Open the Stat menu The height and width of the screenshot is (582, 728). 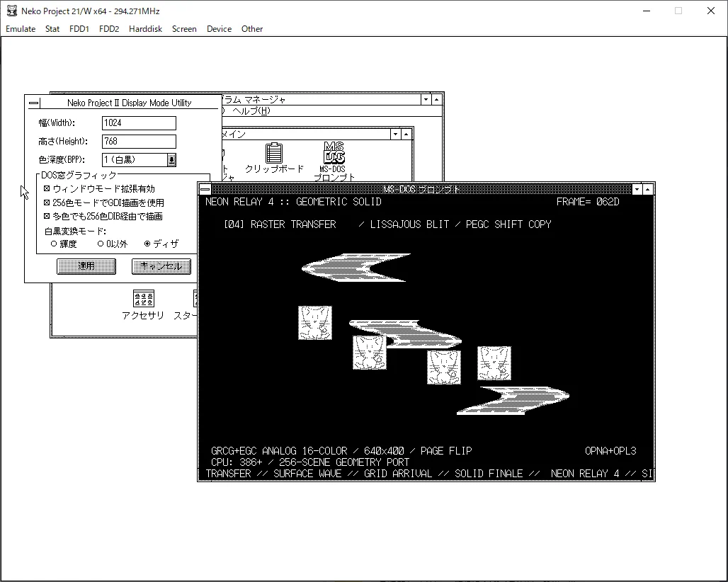52,29
